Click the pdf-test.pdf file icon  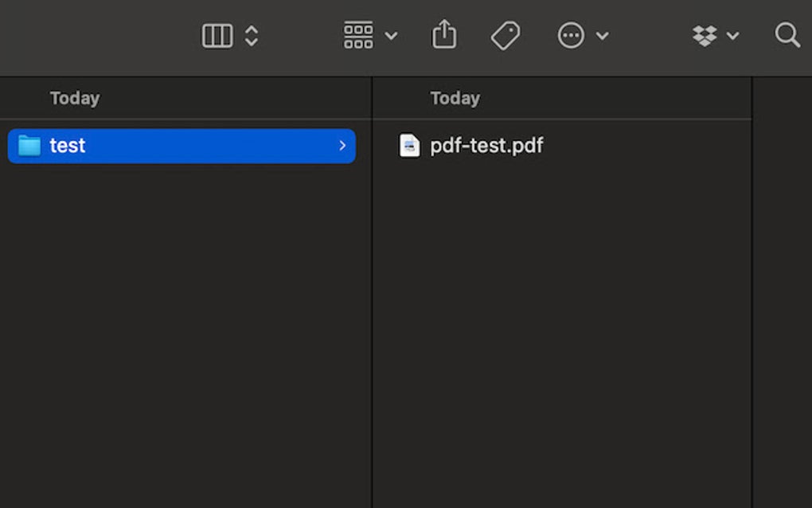coord(409,146)
